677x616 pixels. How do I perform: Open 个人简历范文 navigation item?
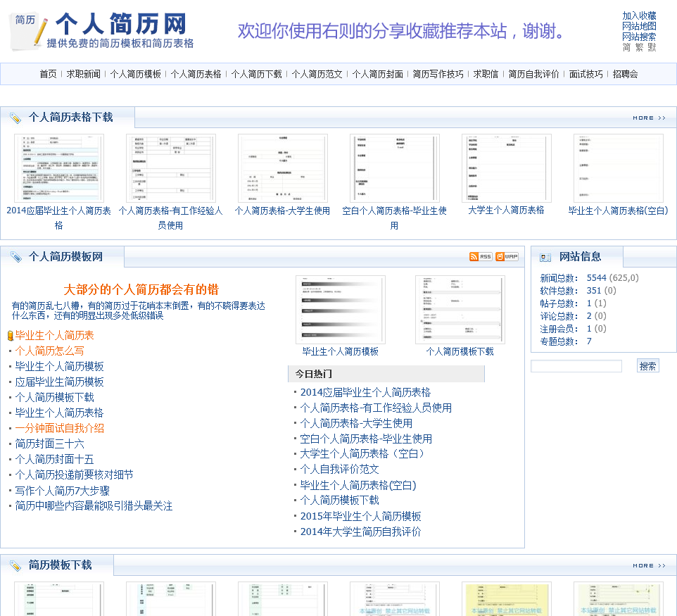[x=317, y=75]
